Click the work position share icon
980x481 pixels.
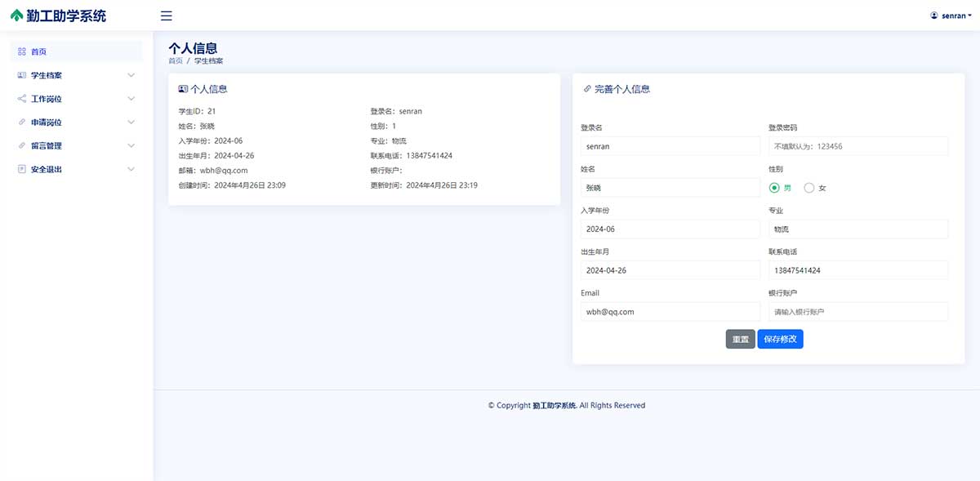22,99
